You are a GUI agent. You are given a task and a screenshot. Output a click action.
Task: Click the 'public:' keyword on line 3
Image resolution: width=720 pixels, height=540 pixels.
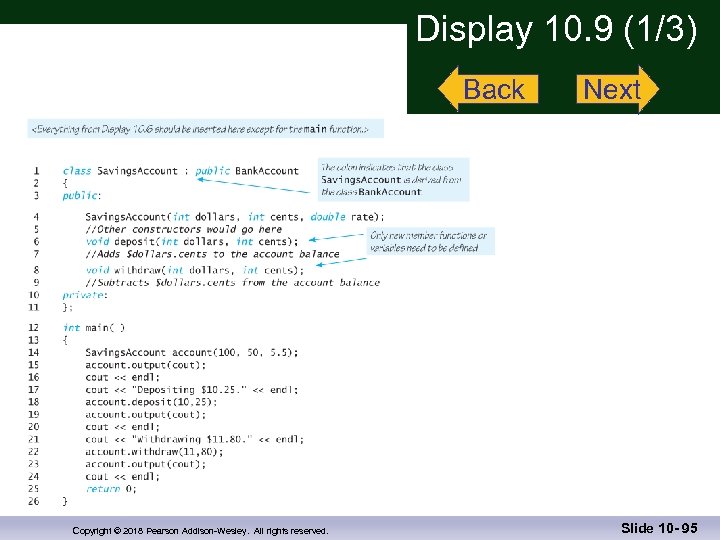(x=81, y=196)
